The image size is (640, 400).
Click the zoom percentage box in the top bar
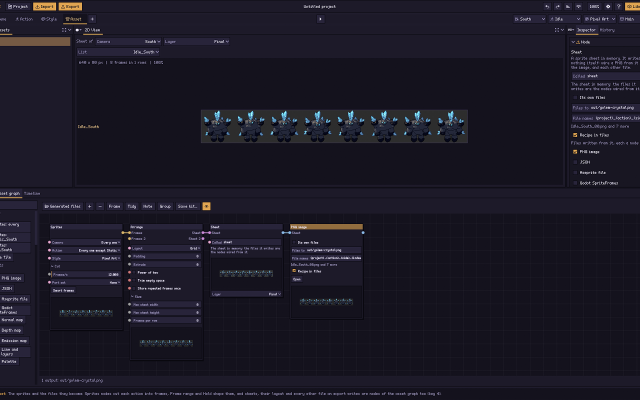tap(594, 7)
